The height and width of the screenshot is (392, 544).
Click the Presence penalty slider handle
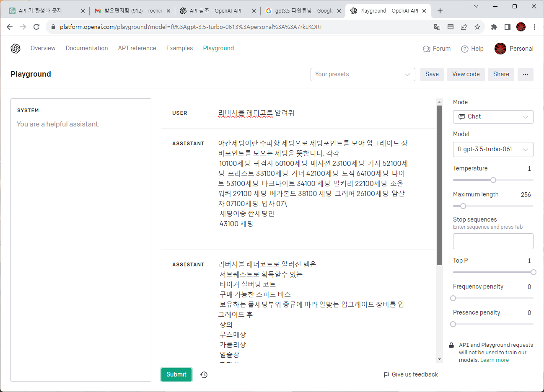click(453, 324)
